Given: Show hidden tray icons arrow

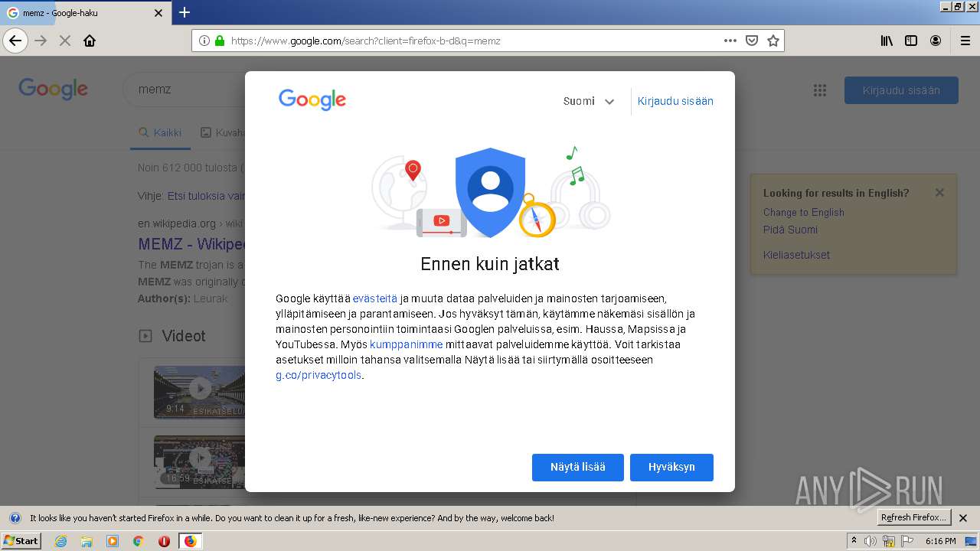Looking at the screenshot, I should 854,541.
